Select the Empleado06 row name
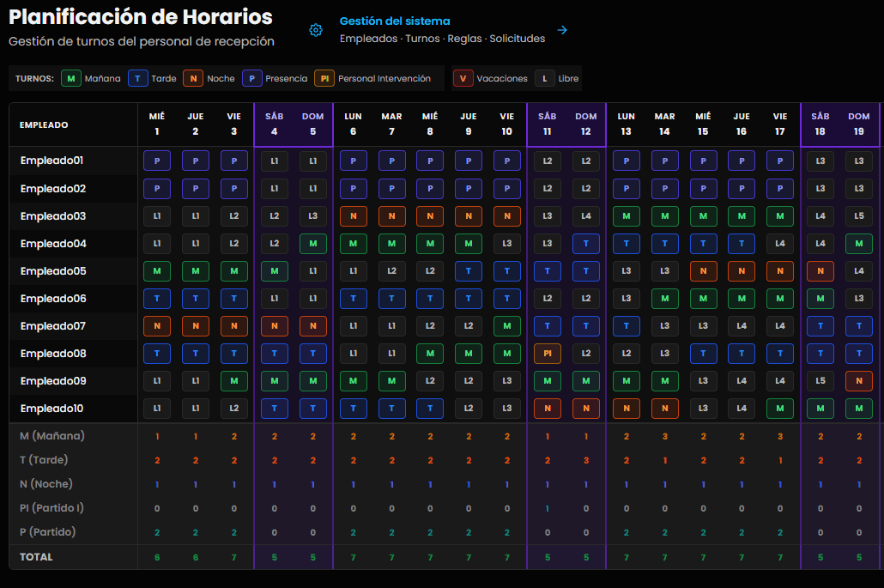The image size is (884, 588). [53, 298]
